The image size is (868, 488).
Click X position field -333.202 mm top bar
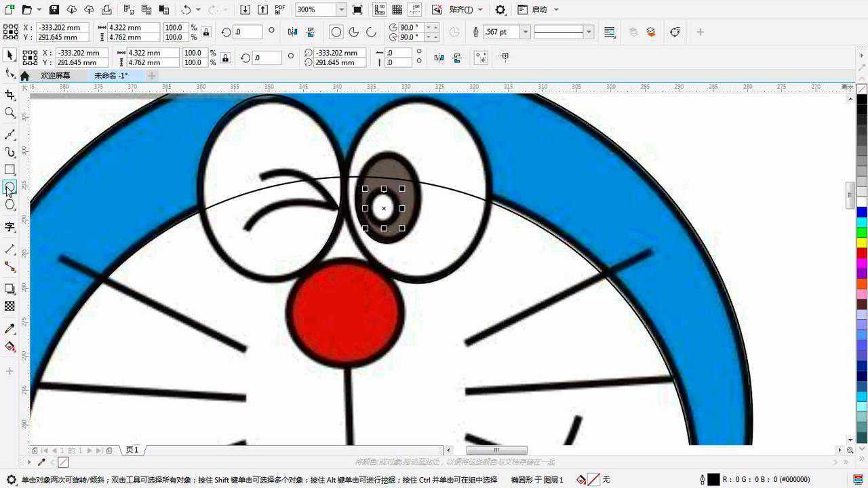[x=63, y=28]
